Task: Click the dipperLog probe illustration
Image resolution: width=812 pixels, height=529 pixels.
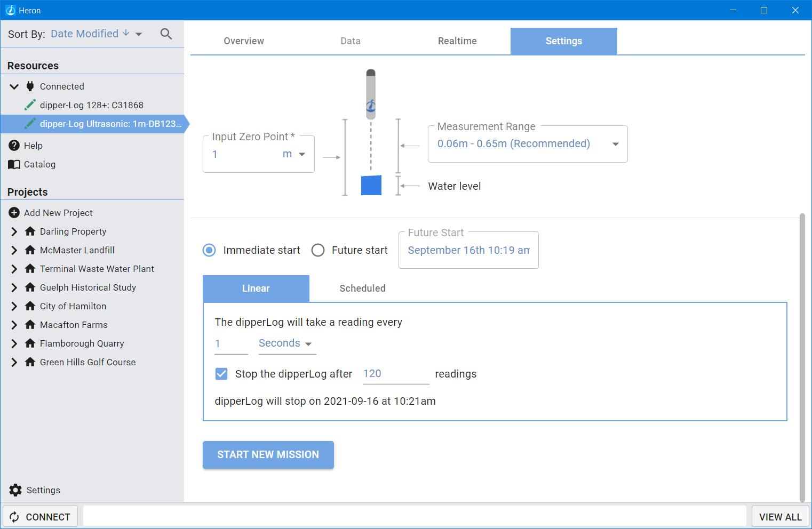Action: [371, 94]
